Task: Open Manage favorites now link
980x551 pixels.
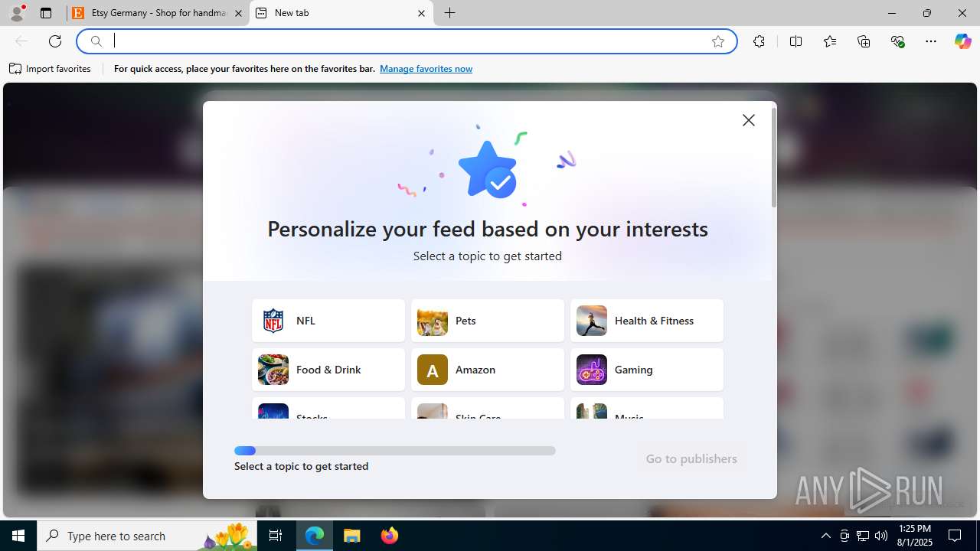Action: [426, 69]
